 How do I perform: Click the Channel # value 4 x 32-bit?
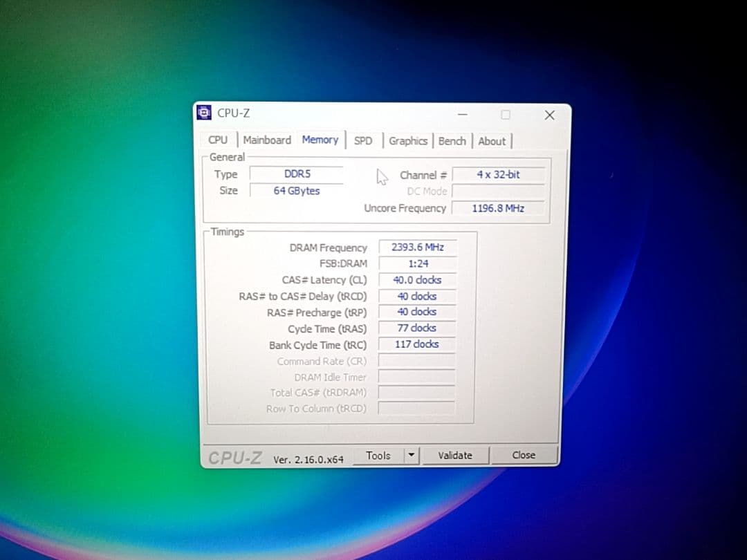click(x=498, y=175)
